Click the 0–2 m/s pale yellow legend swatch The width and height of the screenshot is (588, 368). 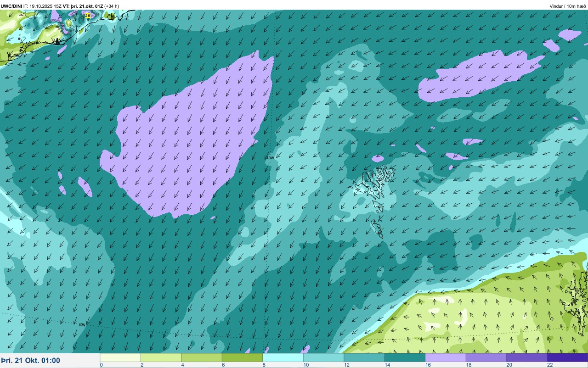(x=120, y=357)
